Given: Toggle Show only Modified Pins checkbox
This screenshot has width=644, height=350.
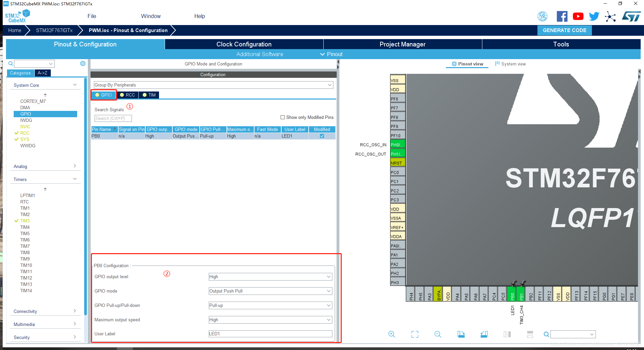Looking at the screenshot, I should click(x=283, y=117).
